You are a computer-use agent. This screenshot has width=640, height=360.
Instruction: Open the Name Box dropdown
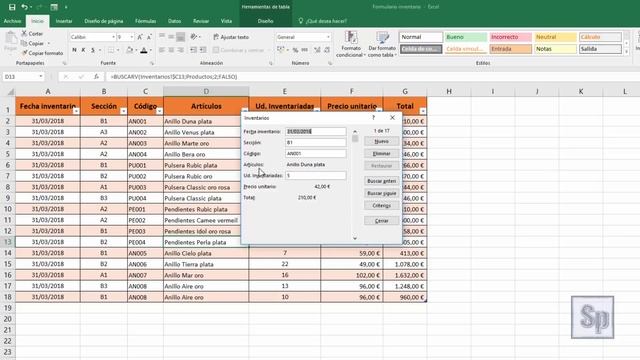pos(40,77)
